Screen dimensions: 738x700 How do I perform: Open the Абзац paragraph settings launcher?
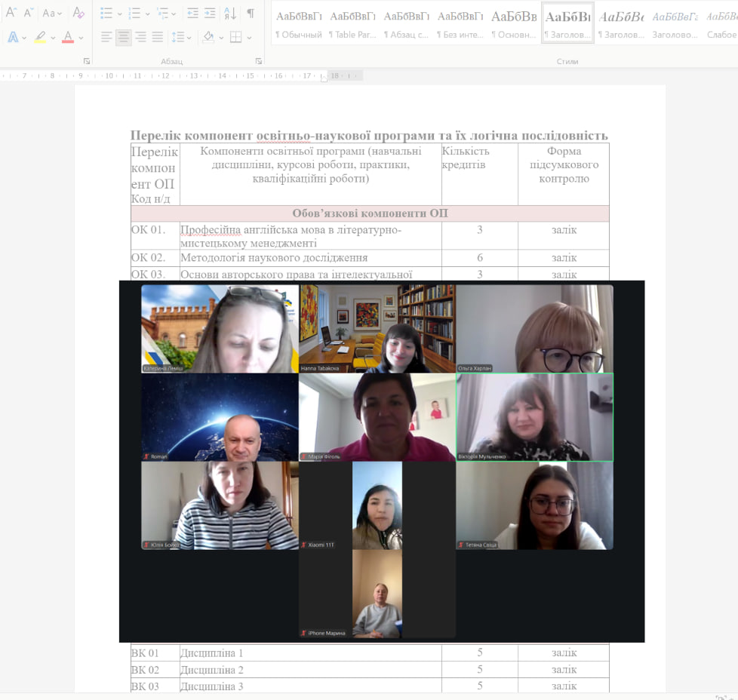(259, 61)
